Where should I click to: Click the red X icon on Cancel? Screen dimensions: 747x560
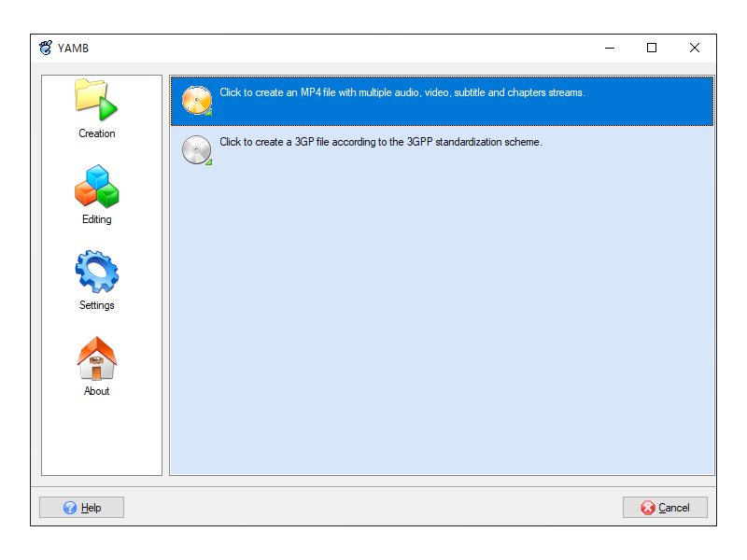click(x=647, y=508)
